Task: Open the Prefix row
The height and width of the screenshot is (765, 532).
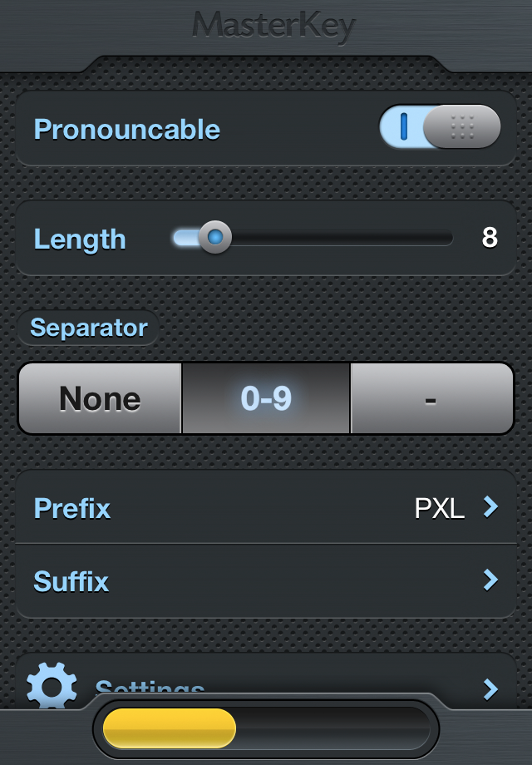Action: (266, 507)
